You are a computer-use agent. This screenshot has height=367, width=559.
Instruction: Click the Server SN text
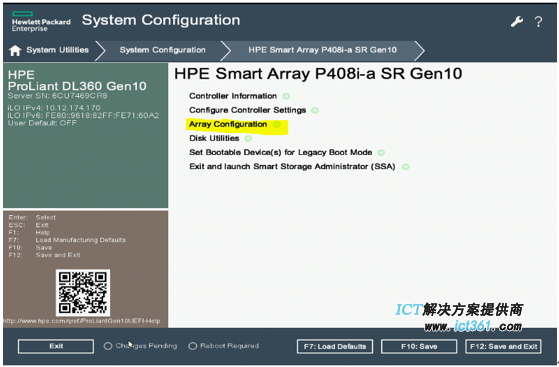pos(57,96)
